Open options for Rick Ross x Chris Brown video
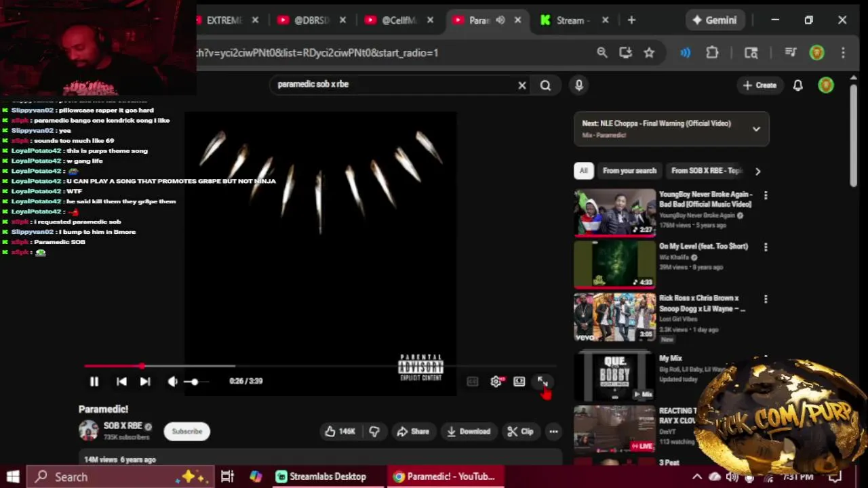Viewport: 868px width, 488px height. [x=766, y=299]
